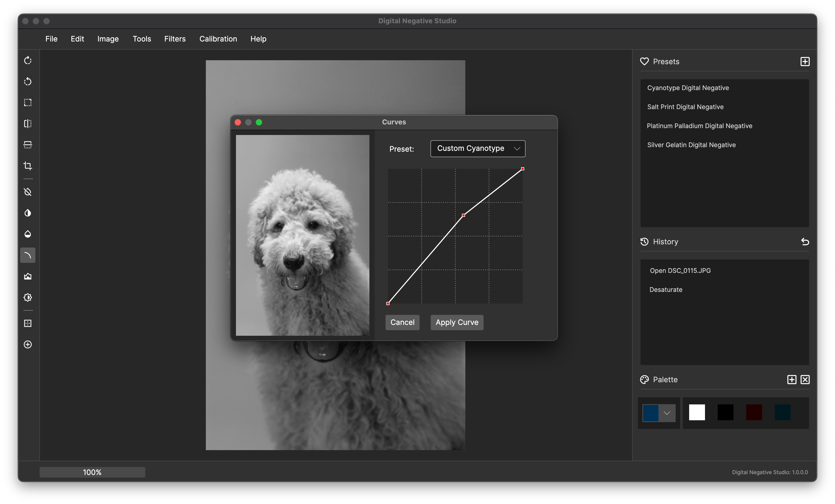The height and width of the screenshot is (504, 835).
Task: Open the Calibration menu
Action: 218,39
